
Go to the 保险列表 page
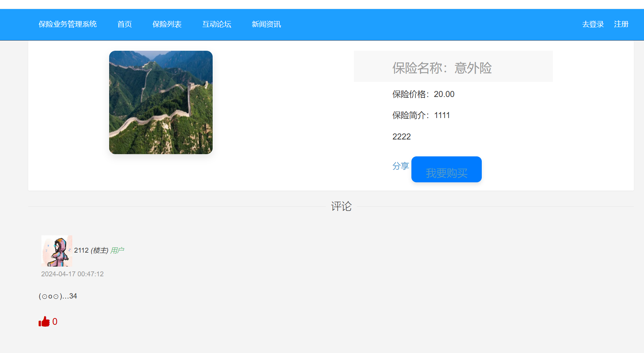click(x=167, y=24)
